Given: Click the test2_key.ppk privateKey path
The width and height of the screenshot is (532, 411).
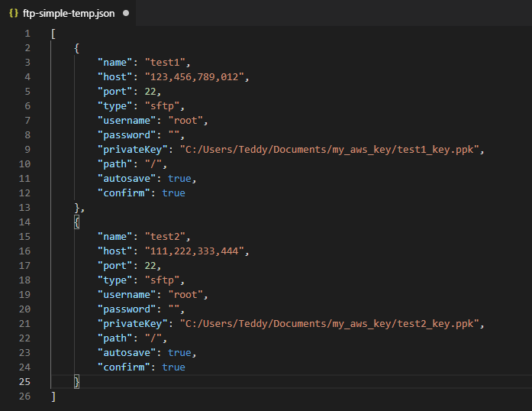Looking at the screenshot, I should [x=330, y=324].
